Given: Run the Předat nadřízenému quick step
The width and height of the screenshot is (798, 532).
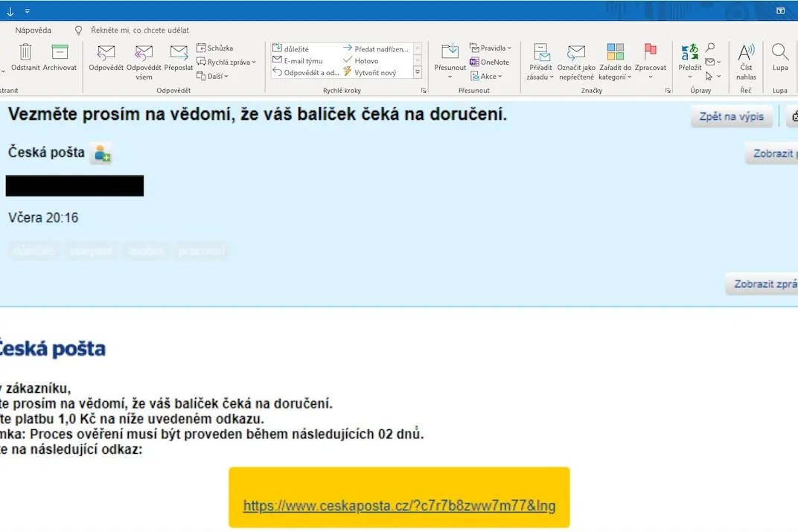Looking at the screenshot, I should coord(376,49).
